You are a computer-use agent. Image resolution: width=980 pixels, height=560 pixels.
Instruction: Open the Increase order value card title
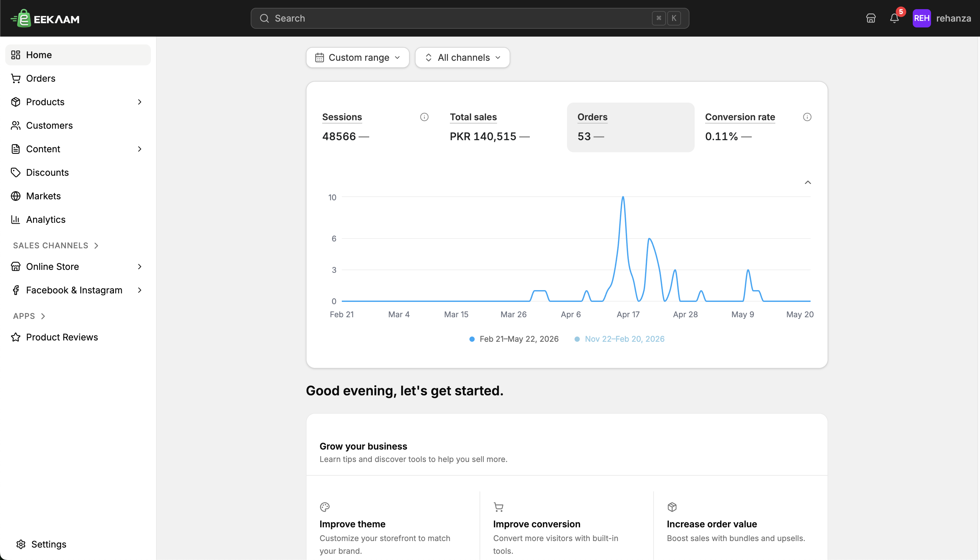click(712, 524)
